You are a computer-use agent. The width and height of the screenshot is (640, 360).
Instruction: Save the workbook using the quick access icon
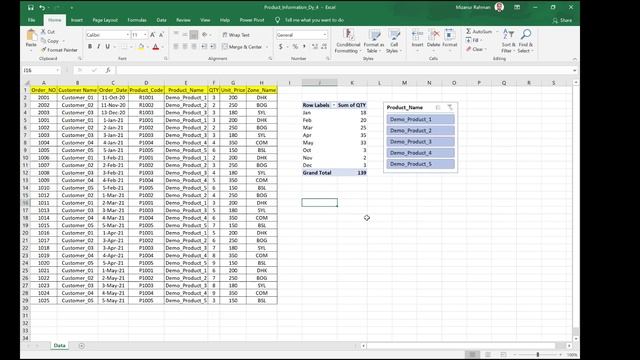30,7
